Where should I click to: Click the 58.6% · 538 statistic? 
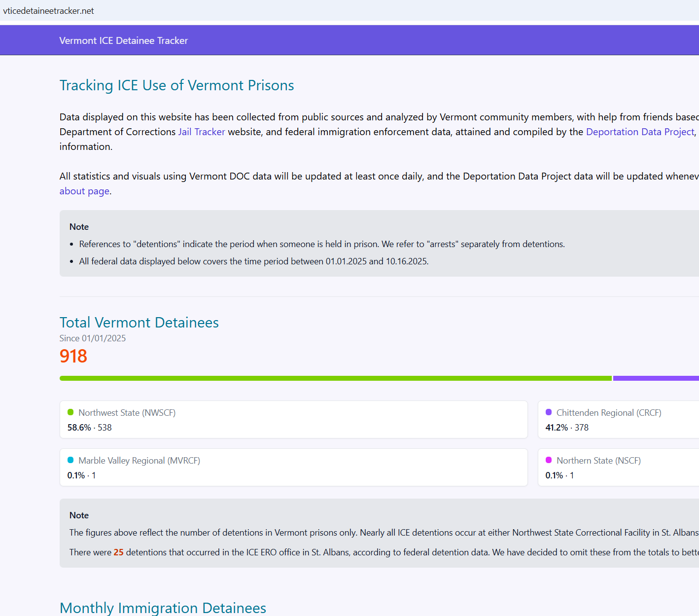(90, 428)
